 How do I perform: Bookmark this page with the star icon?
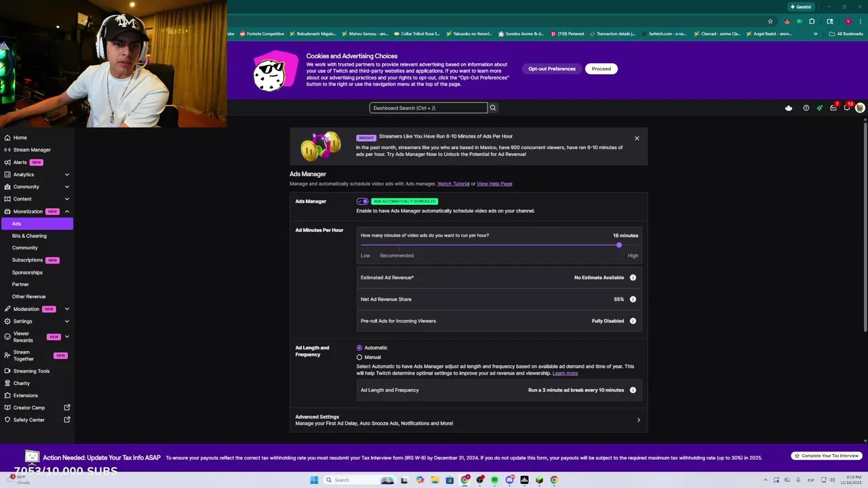point(770,21)
